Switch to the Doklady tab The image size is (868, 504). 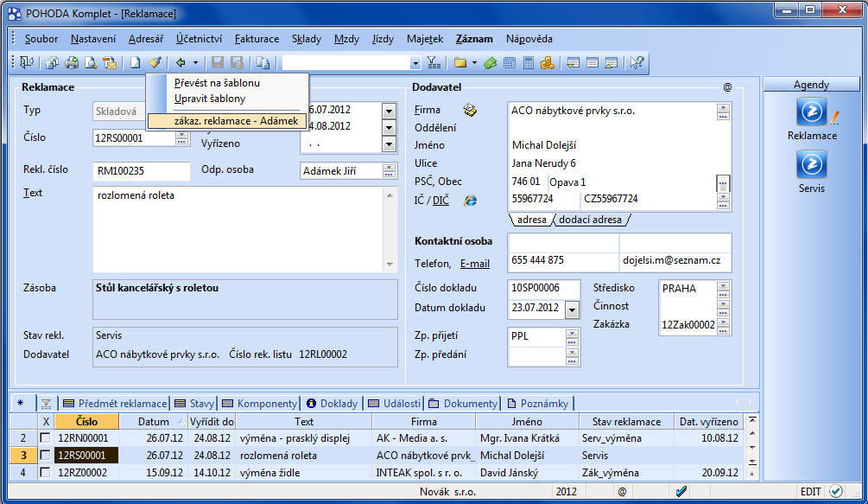click(x=333, y=403)
